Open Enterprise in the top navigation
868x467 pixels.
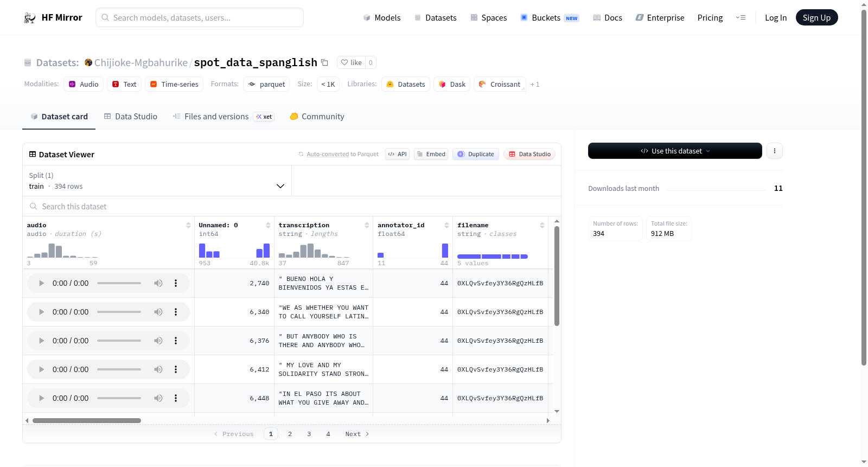click(x=660, y=18)
